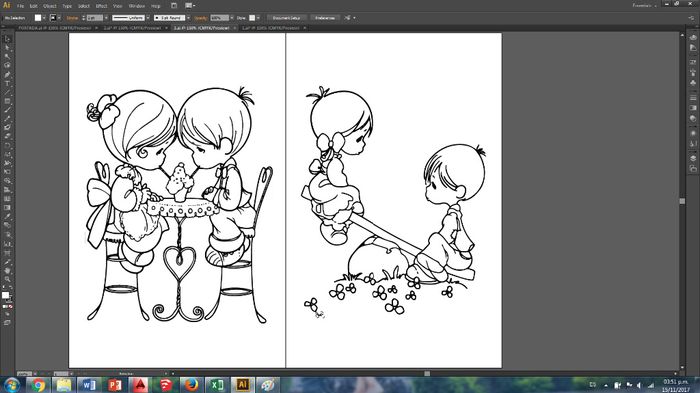Viewport: 700px width, 393px height.
Task: Select the Pen tool
Action: [7, 75]
